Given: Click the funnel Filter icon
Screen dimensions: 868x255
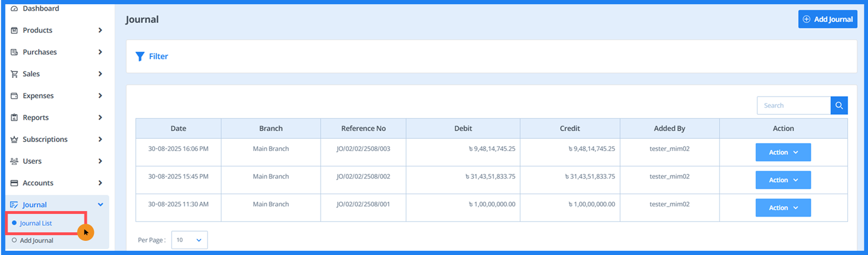Looking at the screenshot, I should [x=140, y=57].
